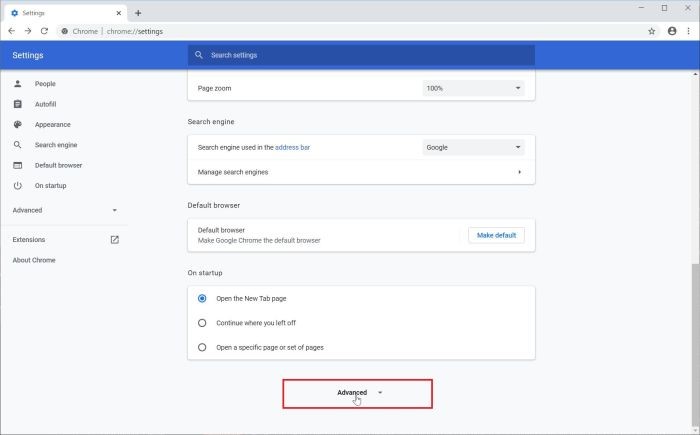Bookmark this page with the star icon

(651, 31)
